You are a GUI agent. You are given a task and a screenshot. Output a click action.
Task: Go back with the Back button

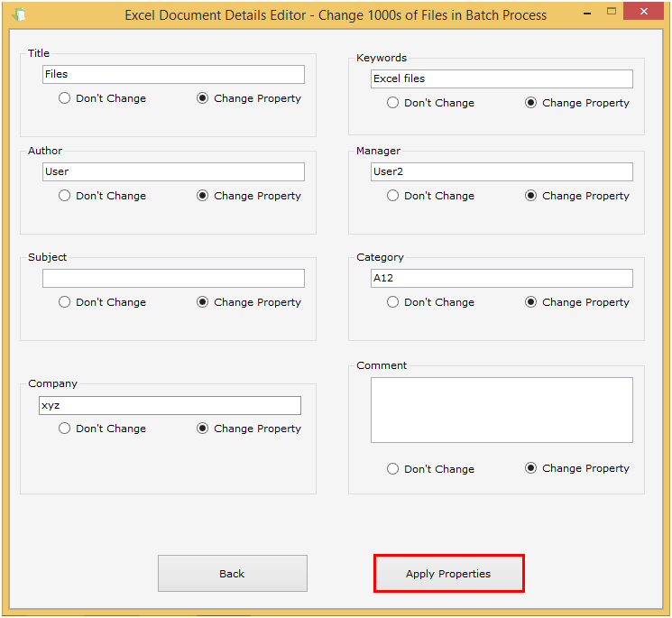click(233, 574)
